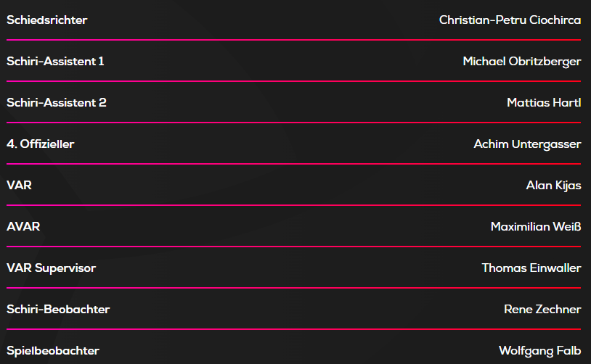Select the name Wolfgang Falb

[x=539, y=351]
